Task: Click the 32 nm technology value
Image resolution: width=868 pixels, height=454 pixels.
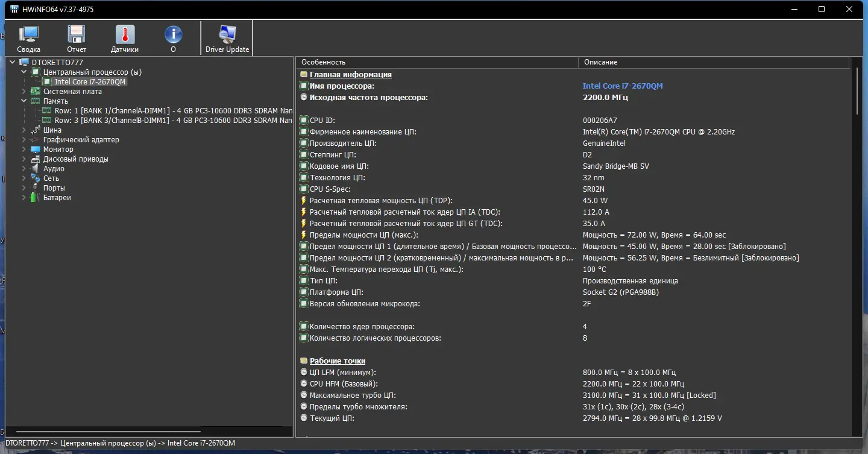Action: click(x=594, y=177)
